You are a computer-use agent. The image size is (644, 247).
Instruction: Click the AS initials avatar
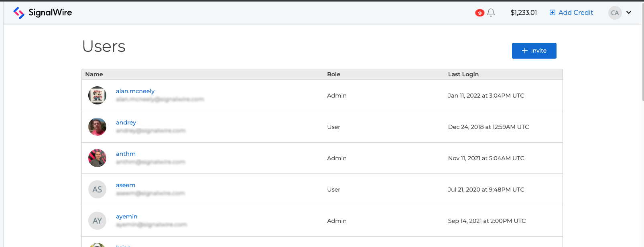pyautogui.click(x=97, y=190)
